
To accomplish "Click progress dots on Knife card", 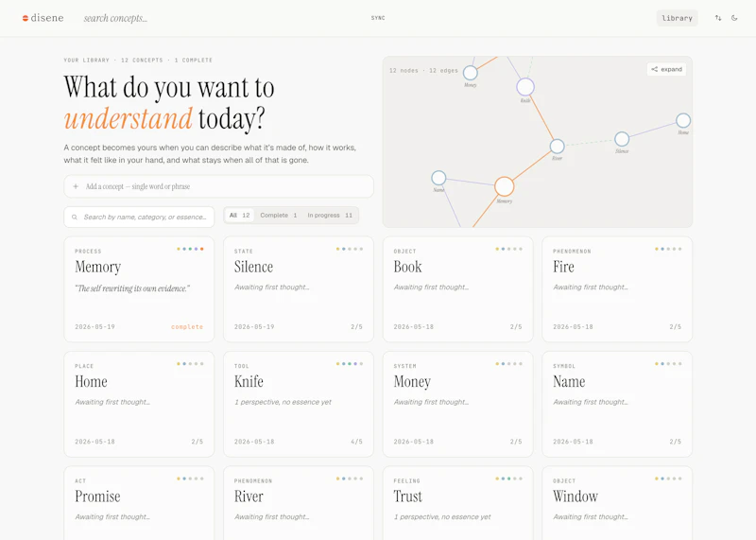I will [x=350, y=364].
